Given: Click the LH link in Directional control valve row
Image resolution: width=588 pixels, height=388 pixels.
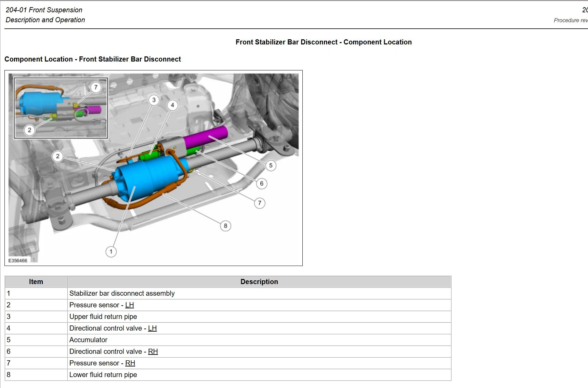Looking at the screenshot, I should point(152,328).
